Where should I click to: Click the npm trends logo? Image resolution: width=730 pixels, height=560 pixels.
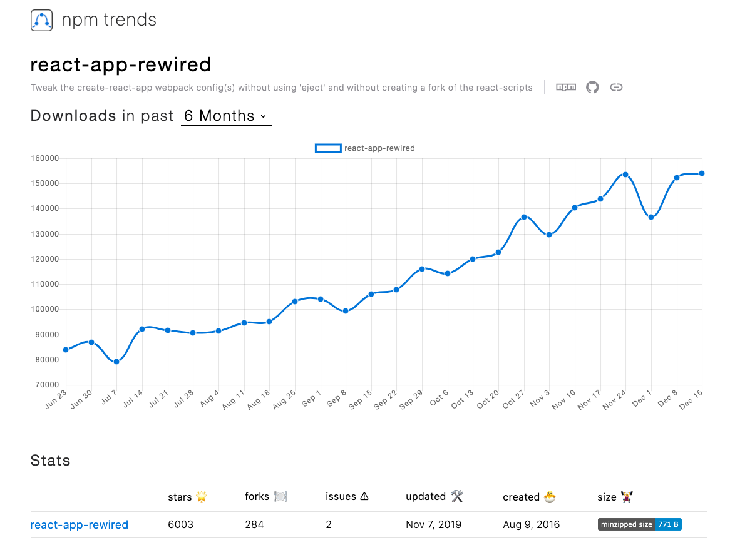coord(41,19)
